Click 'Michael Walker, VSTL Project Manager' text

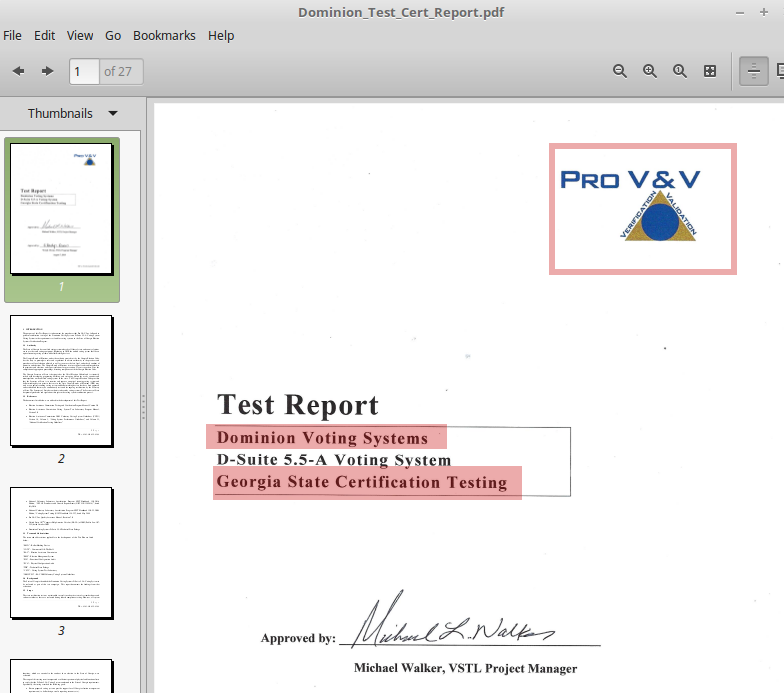466,668
